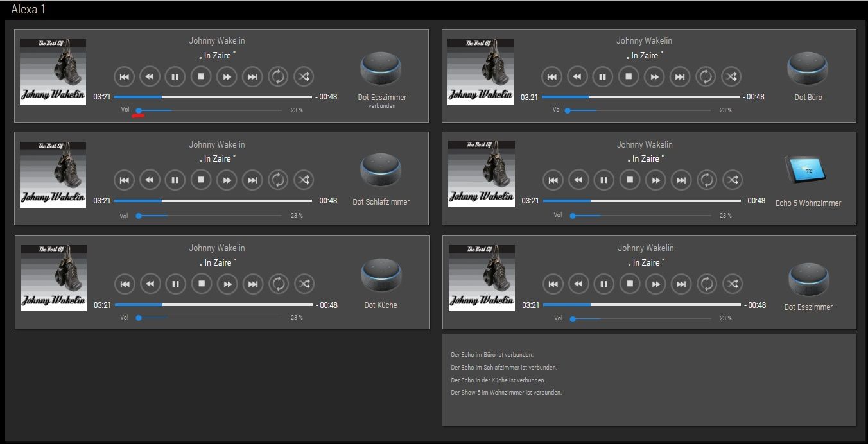Fast-forward button on Dot Küche
The width and height of the screenshot is (868, 444).
tap(227, 284)
